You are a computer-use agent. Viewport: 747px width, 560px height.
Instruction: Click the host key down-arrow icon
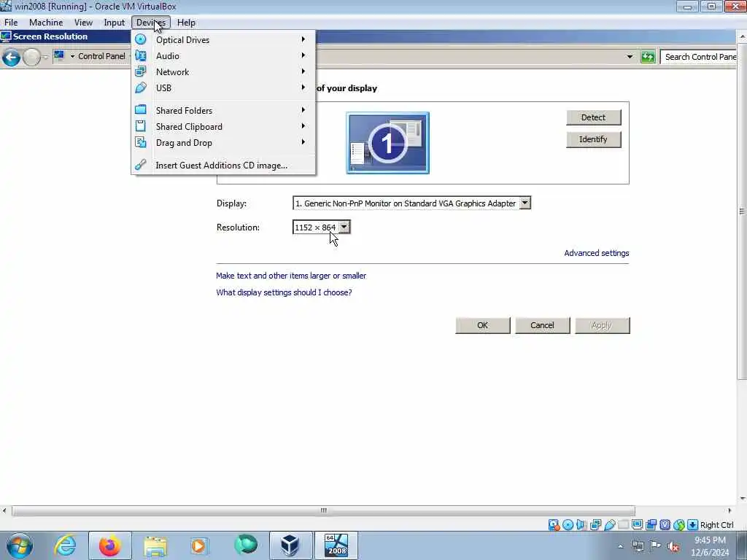click(x=693, y=525)
